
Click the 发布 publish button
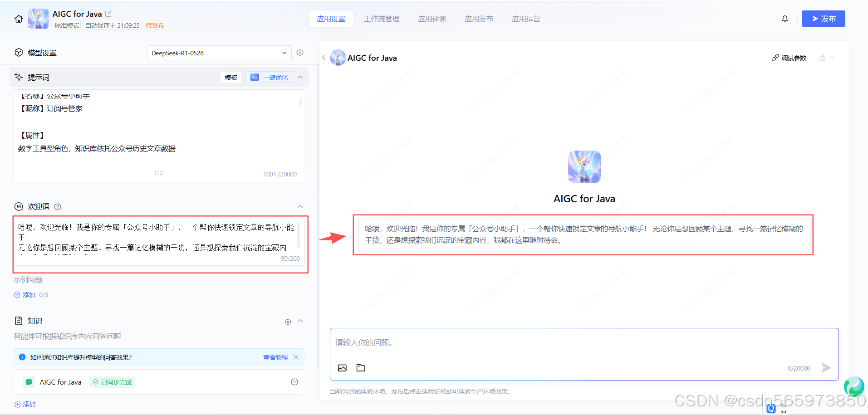point(823,19)
